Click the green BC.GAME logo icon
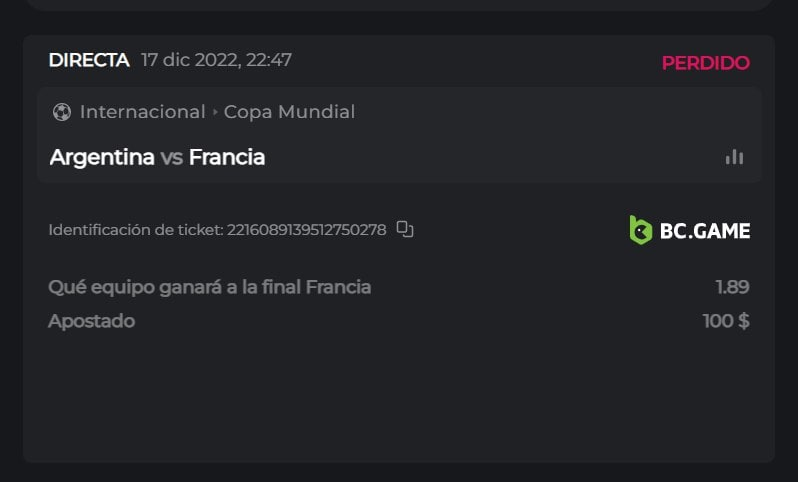The height and width of the screenshot is (482, 798). pos(640,230)
